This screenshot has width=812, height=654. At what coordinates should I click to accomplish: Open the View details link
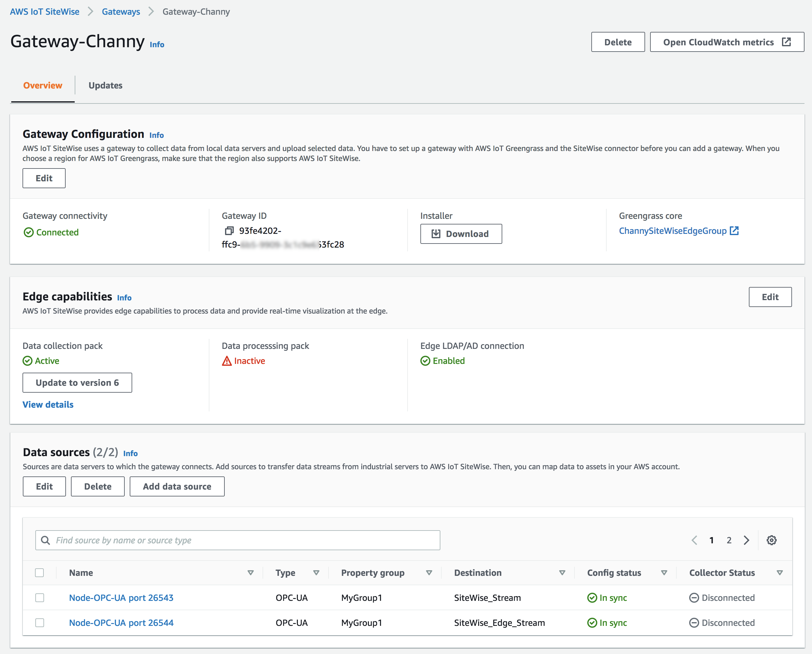click(x=48, y=404)
